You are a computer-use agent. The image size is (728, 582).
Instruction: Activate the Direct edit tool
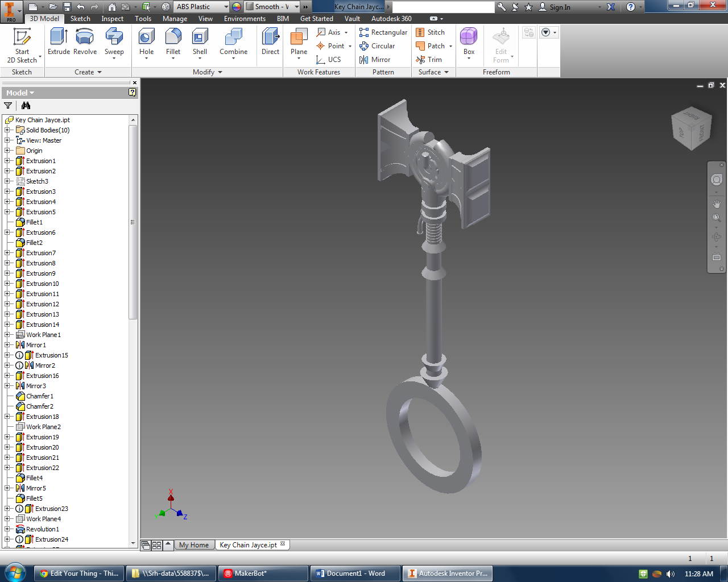(x=270, y=42)
